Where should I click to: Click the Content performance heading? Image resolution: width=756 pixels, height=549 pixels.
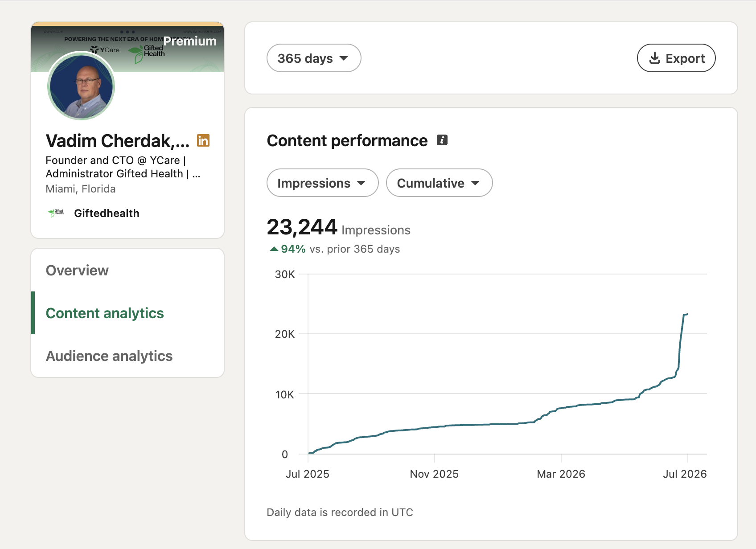click(347, 140)
